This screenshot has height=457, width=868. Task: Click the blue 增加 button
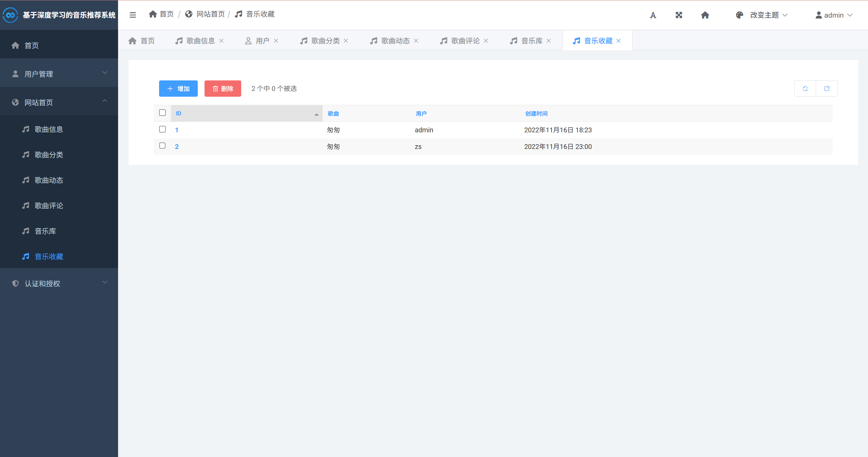coord(178,89)
